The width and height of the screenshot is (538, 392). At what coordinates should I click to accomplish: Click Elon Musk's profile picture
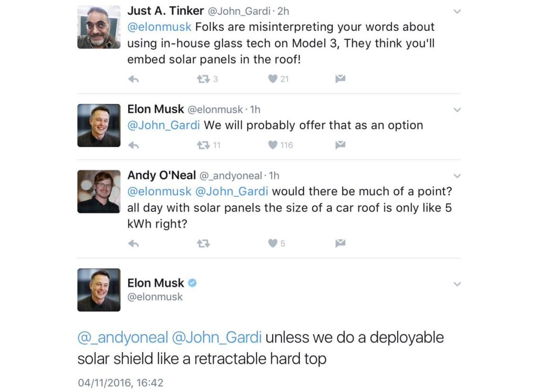point(98,125)
